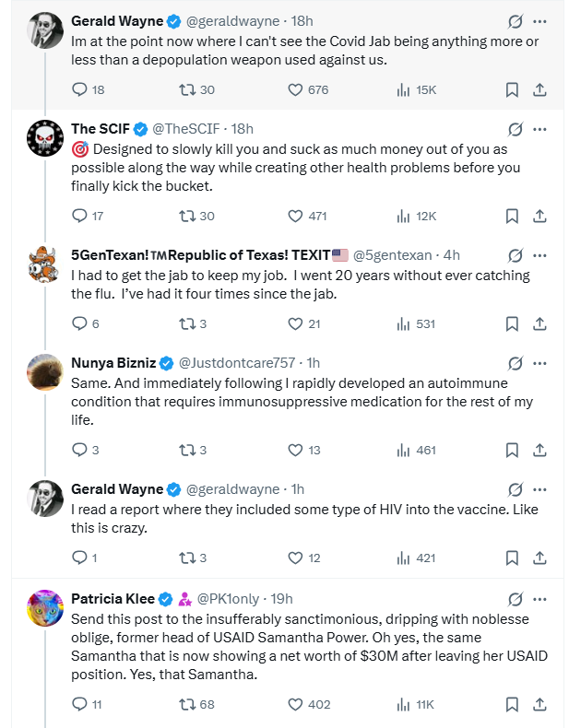Open The SCIF's skull avatar

click(44, 136)
